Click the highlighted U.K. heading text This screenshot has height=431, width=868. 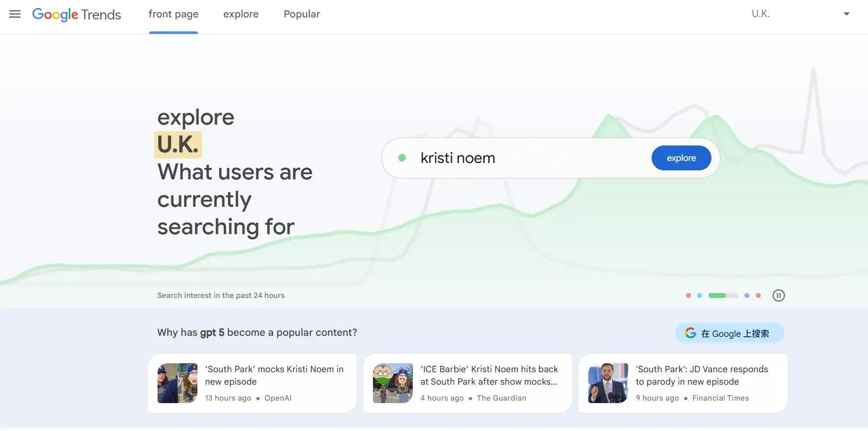pyautogui.click(x=178, y=144)
